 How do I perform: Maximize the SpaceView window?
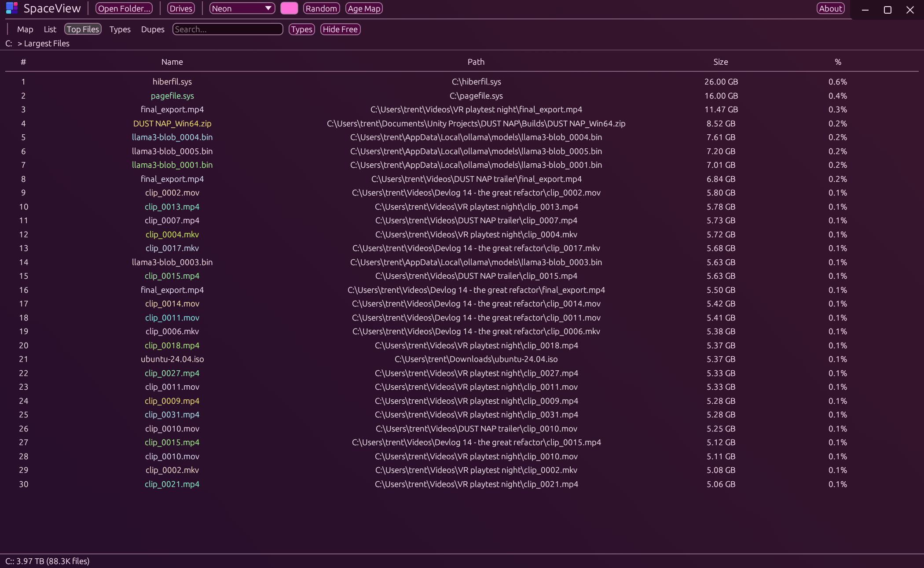pos(887,9)
